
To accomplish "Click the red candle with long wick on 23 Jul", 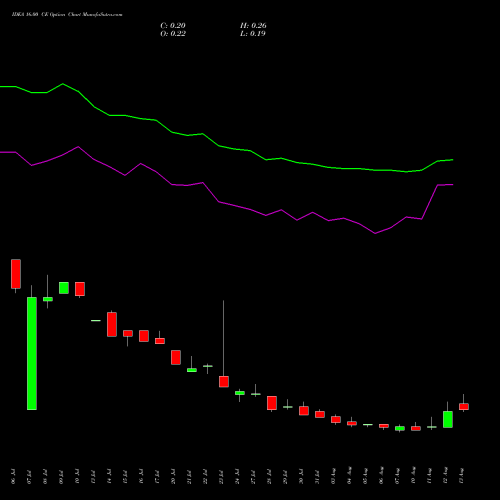I will click(224, 382).
